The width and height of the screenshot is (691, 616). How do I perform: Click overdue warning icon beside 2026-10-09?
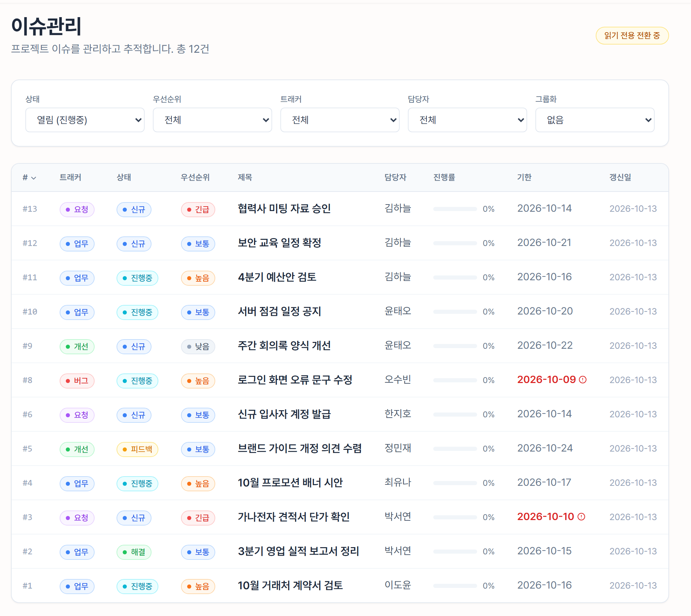coord(583,380)
